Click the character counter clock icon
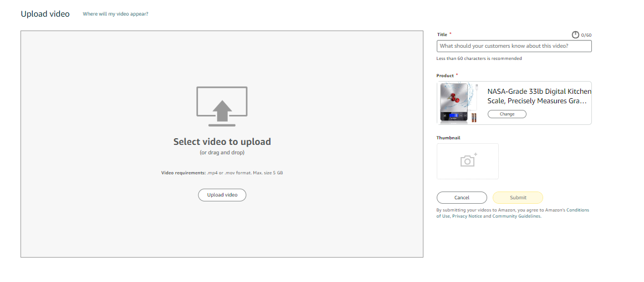Screen dimensions: 644x282 (x=575, y=35)
